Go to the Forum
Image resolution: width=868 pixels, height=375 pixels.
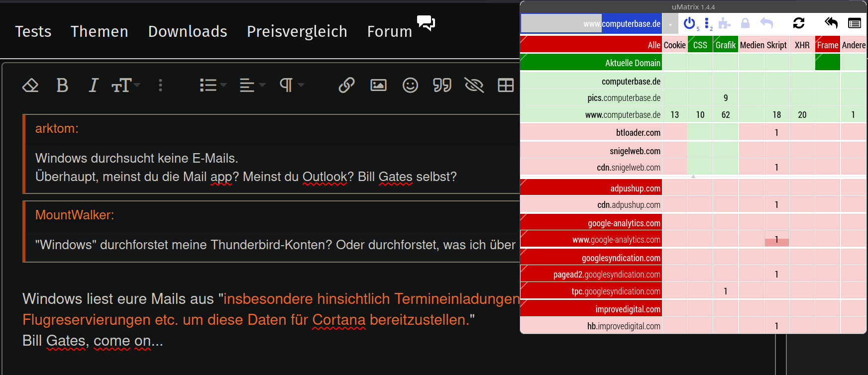pyautogui.click(x=390, y=31)
